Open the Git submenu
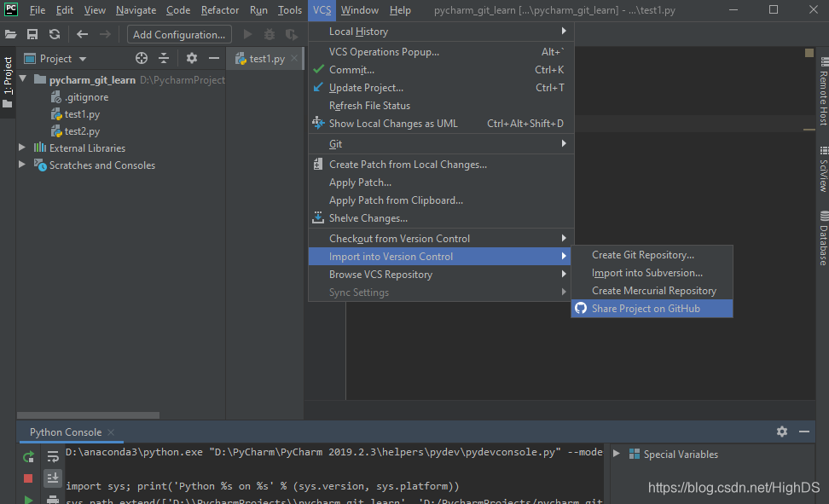The height and width of the screenshot is (504, 829). pos(441,144)
